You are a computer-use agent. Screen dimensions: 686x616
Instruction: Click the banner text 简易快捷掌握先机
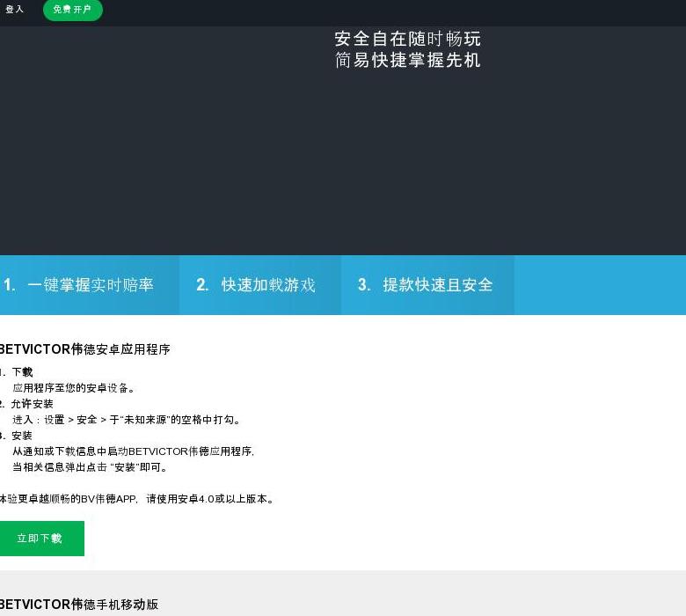coord(408,60)
